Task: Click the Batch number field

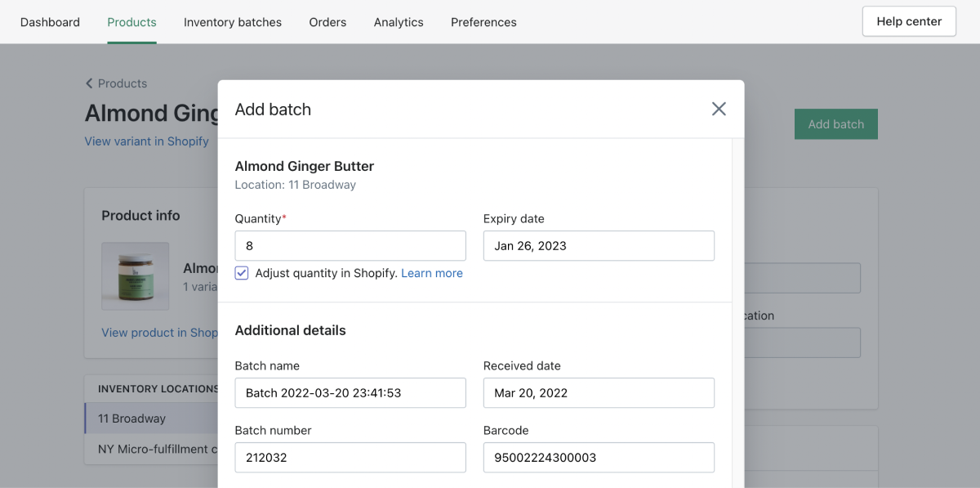Action: pos(350,458)
